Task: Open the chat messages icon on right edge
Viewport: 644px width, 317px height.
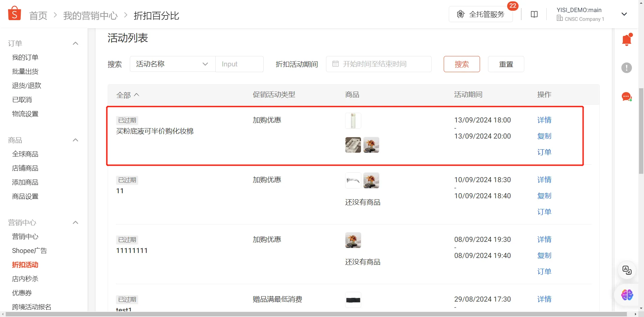Action: click(626, 97)
